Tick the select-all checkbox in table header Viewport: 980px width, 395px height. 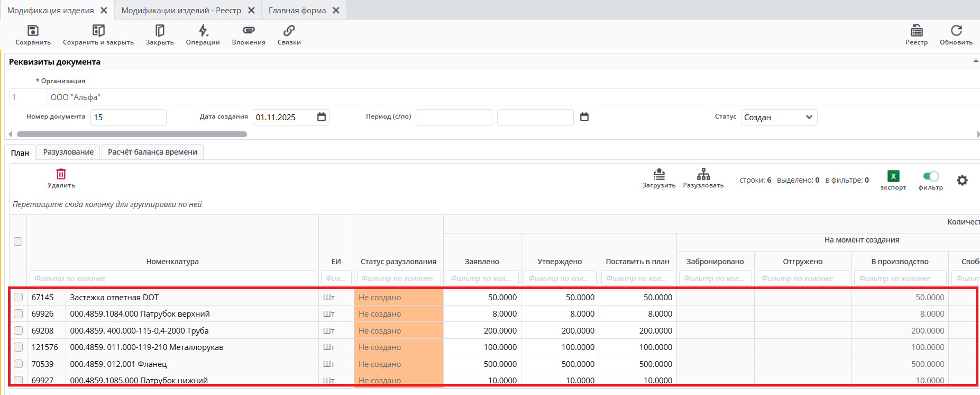coord(18,241)
